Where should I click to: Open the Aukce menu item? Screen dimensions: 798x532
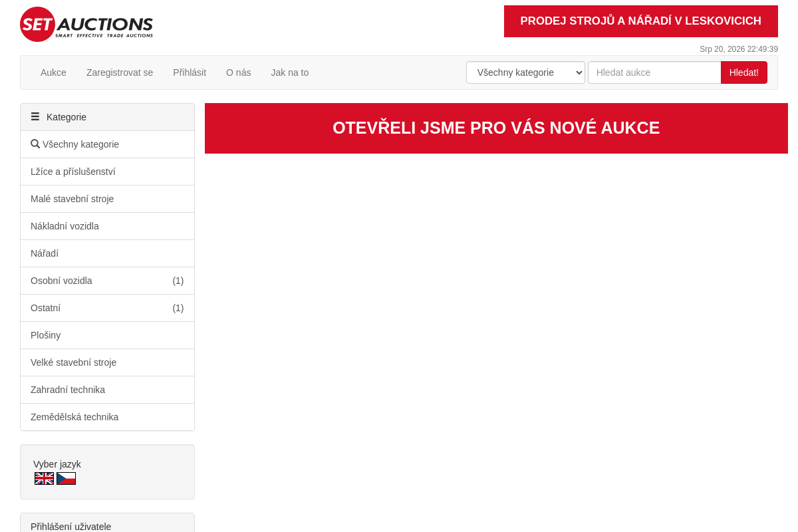pos(53,72)
